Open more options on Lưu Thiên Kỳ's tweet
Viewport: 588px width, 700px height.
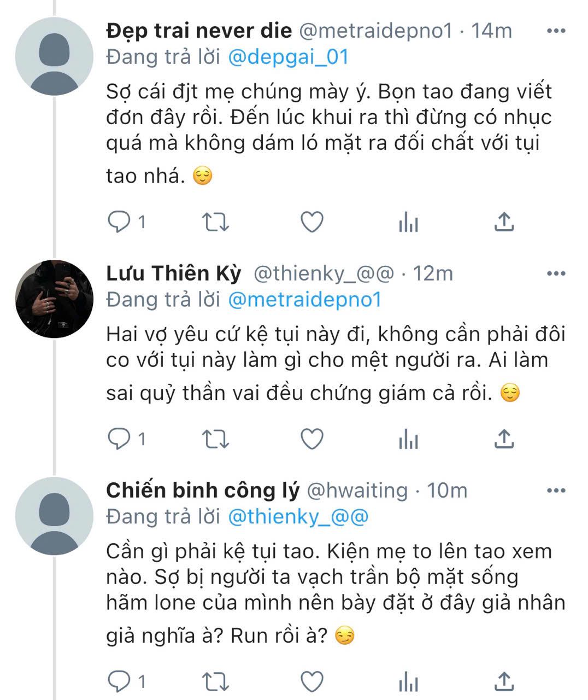[556, 273]
